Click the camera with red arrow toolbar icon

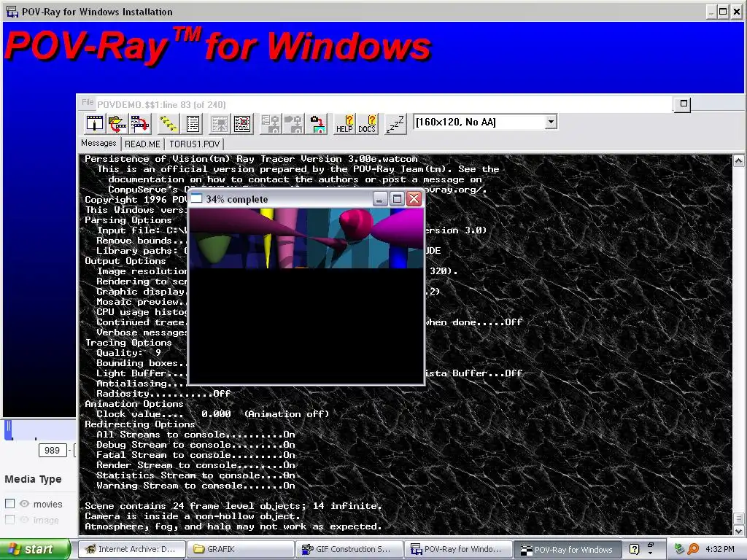[317, 124]
